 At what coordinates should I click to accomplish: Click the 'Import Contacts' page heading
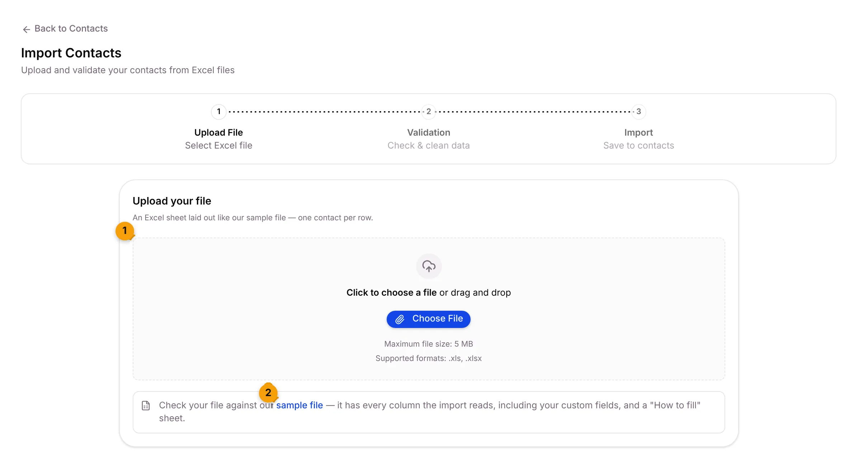click(71, 53)
